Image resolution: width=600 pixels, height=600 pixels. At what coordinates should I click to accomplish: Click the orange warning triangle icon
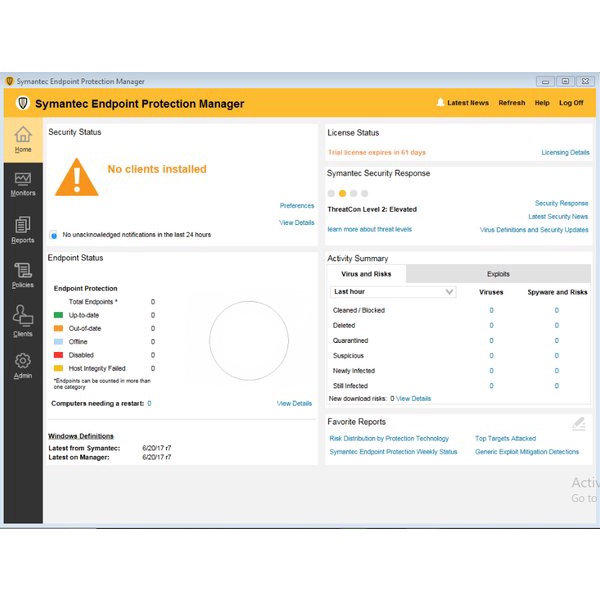pos(77,178)
